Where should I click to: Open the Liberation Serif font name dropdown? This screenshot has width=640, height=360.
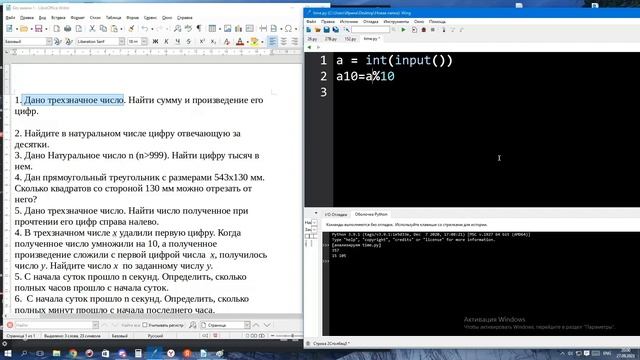tap(122, 41)
